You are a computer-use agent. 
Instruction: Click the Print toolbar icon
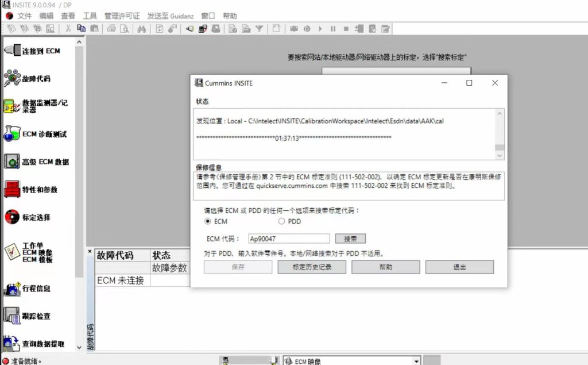coord(111,29)
